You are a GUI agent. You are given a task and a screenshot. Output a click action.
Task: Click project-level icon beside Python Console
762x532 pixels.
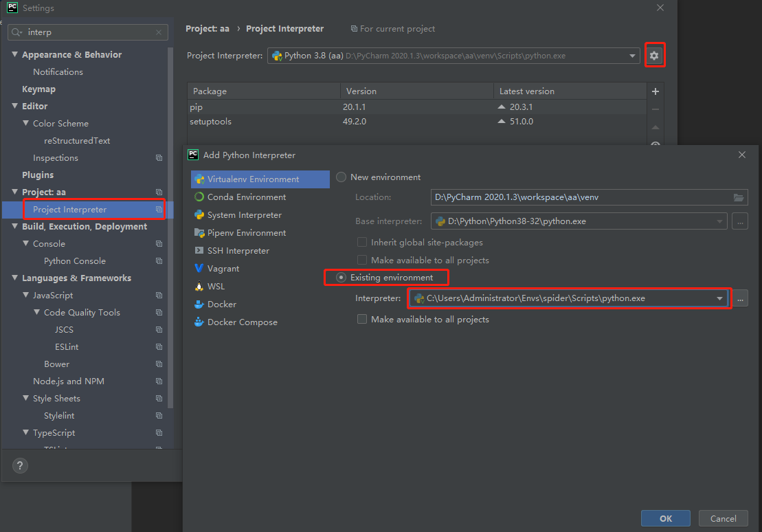click(x=159, y=261)
